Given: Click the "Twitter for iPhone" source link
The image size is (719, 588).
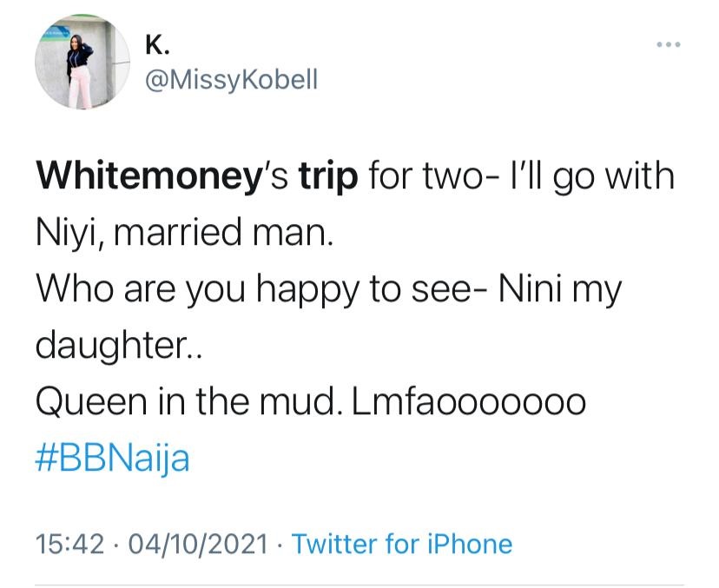Looking at the screenshot, I should click(x=402, y=545).
